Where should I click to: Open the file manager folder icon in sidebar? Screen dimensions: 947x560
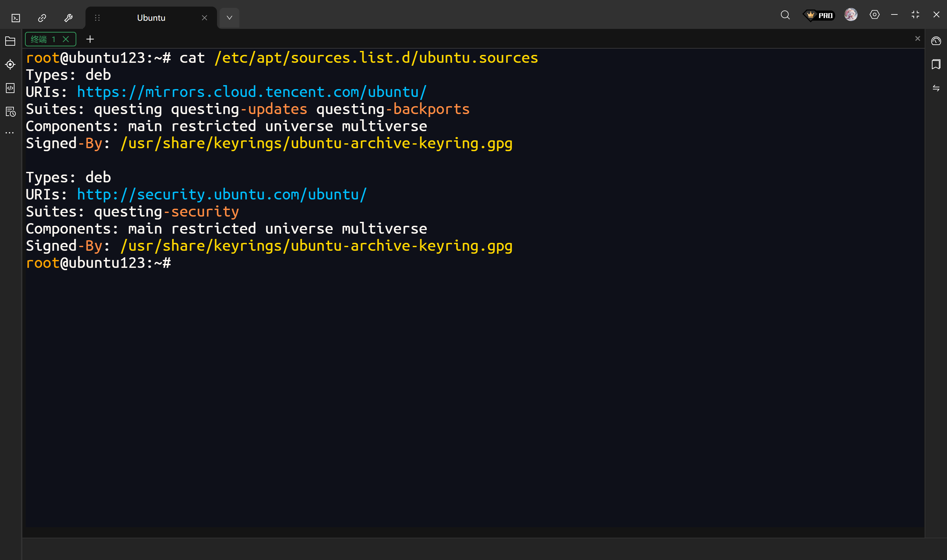(x=10, y=41)
